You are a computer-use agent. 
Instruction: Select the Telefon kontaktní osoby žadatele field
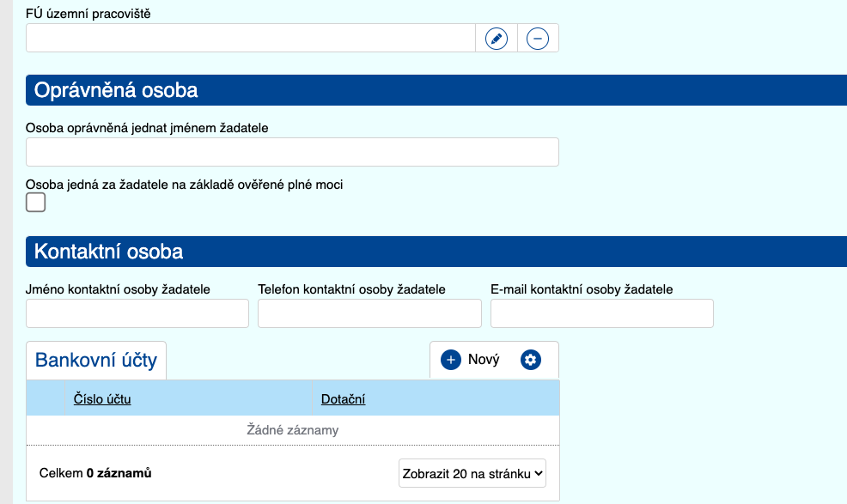pos(369,313)
